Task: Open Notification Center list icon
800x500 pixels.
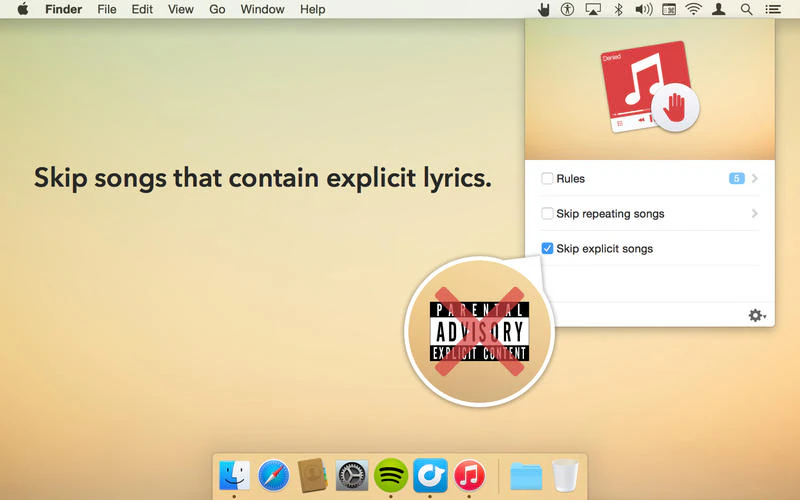Action: point(773,9)
